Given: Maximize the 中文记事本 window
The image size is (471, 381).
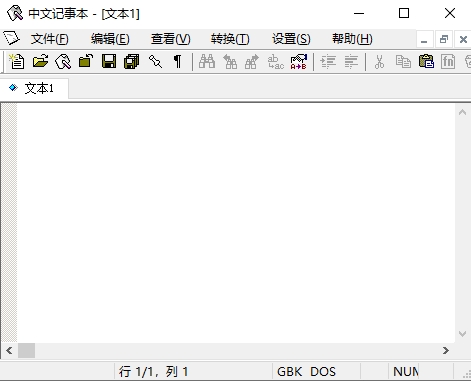Looking at the screenshot, I should [404, 13].
